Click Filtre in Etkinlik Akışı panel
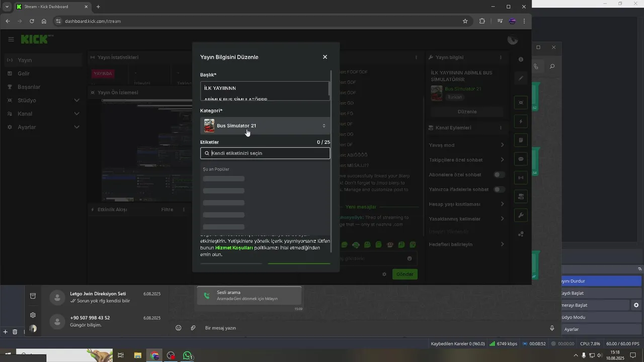644x362 pixels. tap(167, 209)
